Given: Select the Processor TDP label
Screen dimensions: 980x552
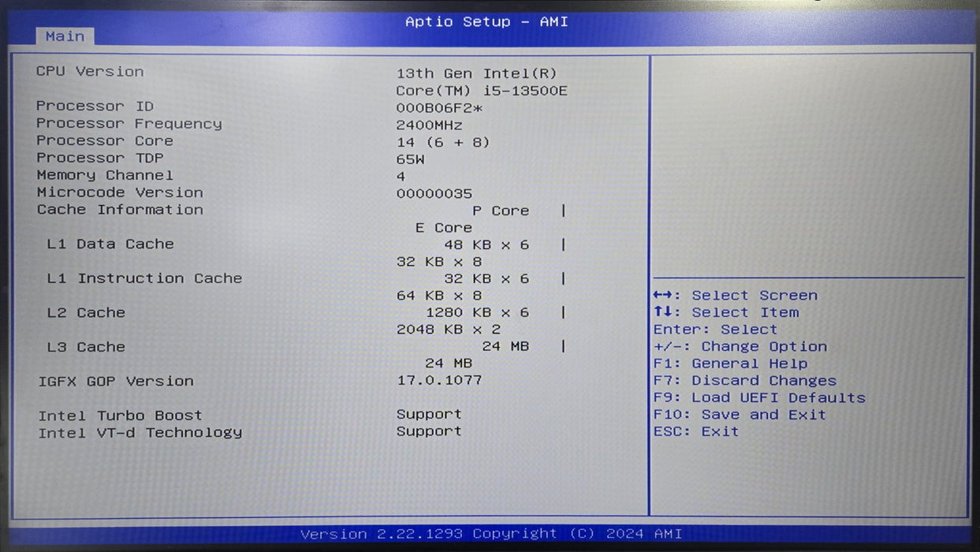Looking at the screenshot, I should click(x=99, y=159).
